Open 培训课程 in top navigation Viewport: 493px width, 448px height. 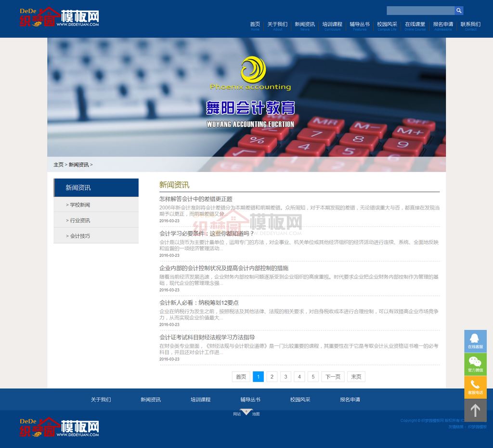tap(332, 24)
